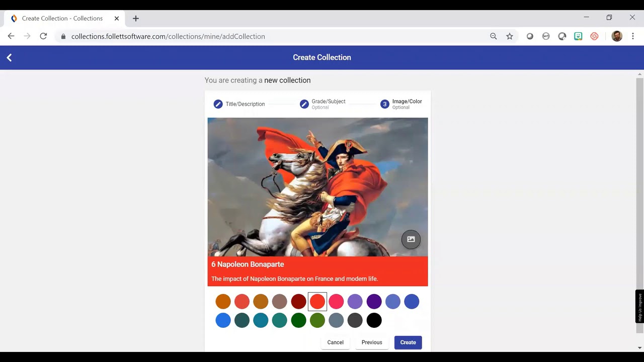Click browser back arrow

pos(11,36)
